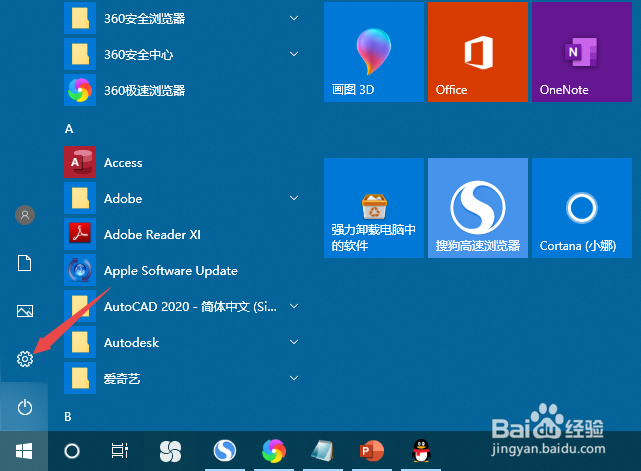Image resolution: width=641 pixels, height=471 pixels.
Task: Open the 画图 3D tile
Action: coord(374,52)
